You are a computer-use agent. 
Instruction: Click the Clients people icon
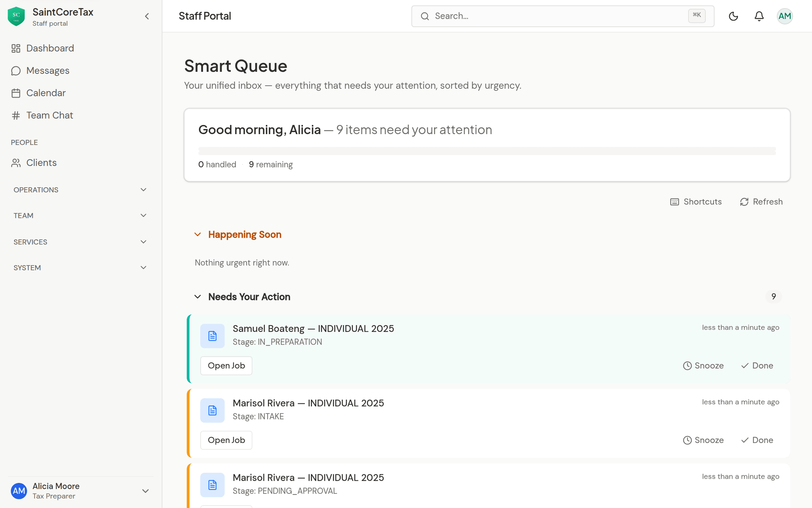pos(16,163)
